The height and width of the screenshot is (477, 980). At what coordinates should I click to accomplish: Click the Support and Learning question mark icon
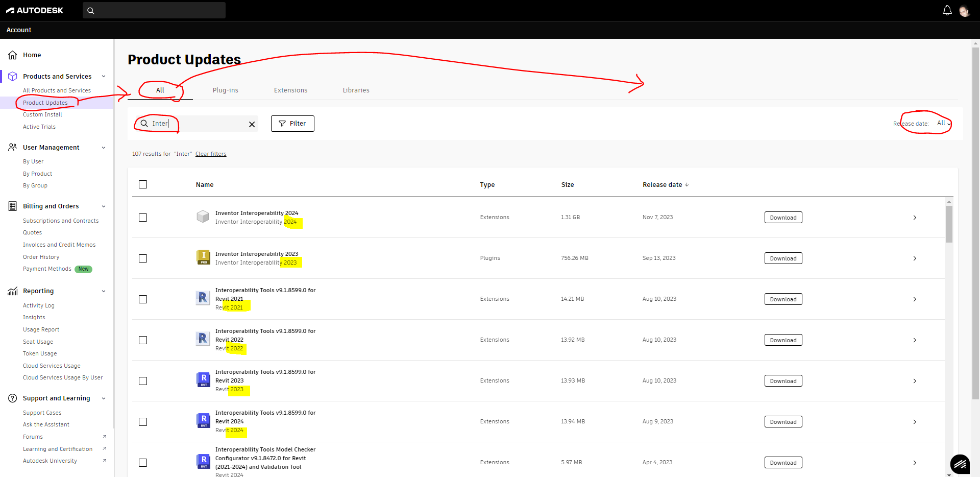(12, 398)
